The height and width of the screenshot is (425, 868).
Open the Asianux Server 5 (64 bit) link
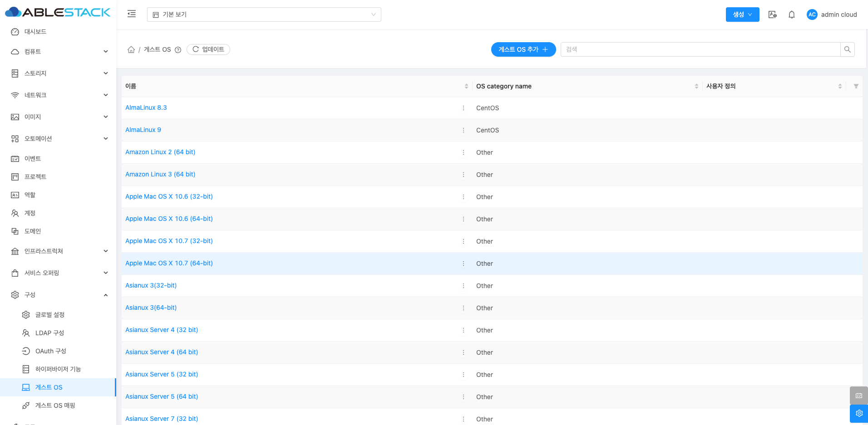pos(162,396)
